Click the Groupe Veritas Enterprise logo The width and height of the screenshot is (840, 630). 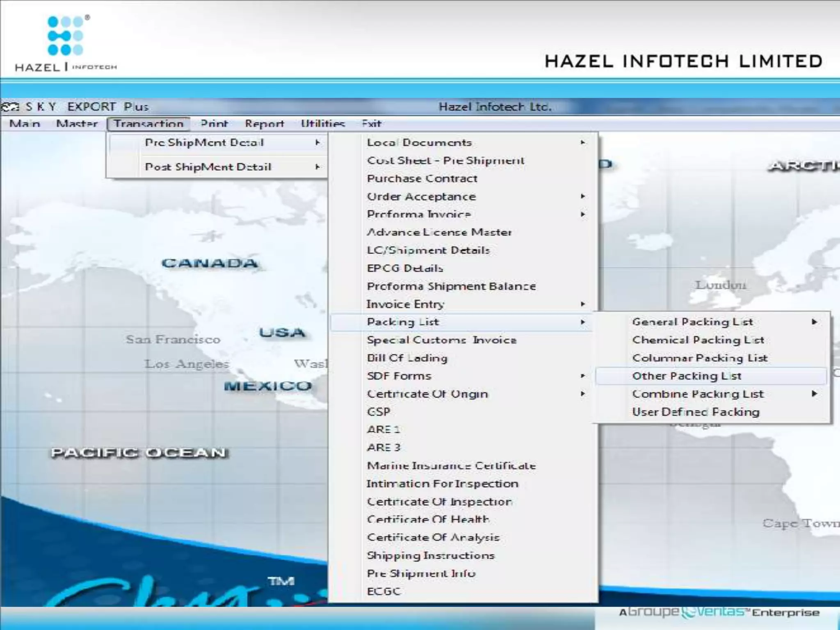[x=719, y=612]
